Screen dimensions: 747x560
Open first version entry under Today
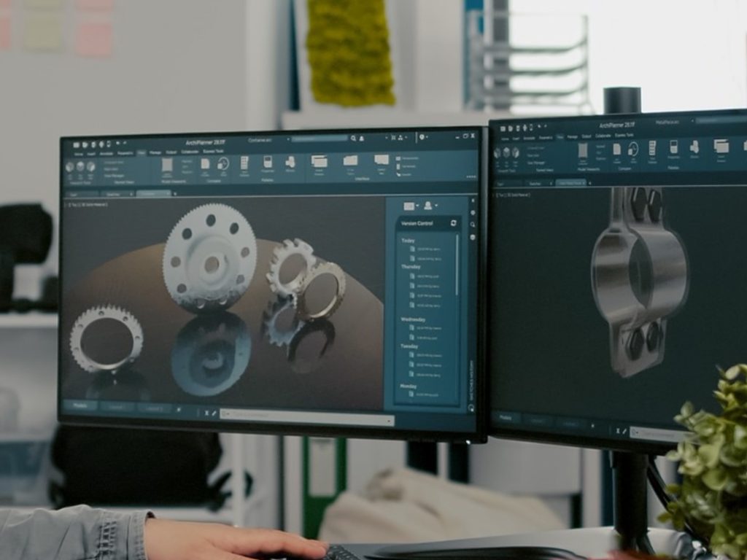tap(425, 249)
